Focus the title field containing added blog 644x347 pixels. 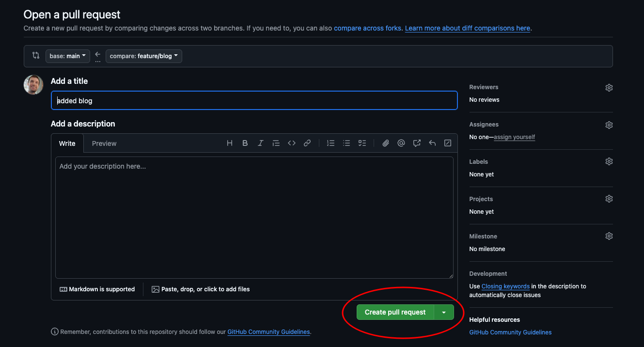(x=254, y=101)
